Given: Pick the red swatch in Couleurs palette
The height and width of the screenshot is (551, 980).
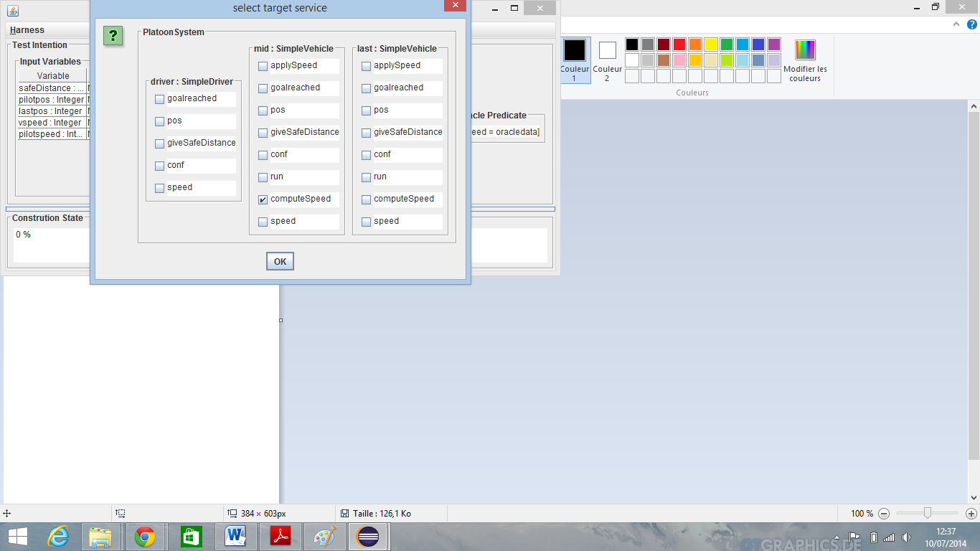Looking at the screenshot, I should (679, 44).
